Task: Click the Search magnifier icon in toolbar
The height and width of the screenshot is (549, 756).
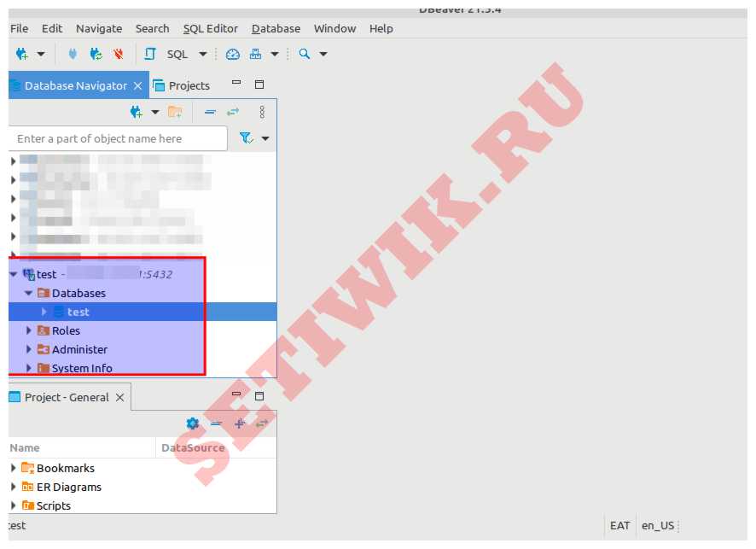Action: tap(305, 54)
